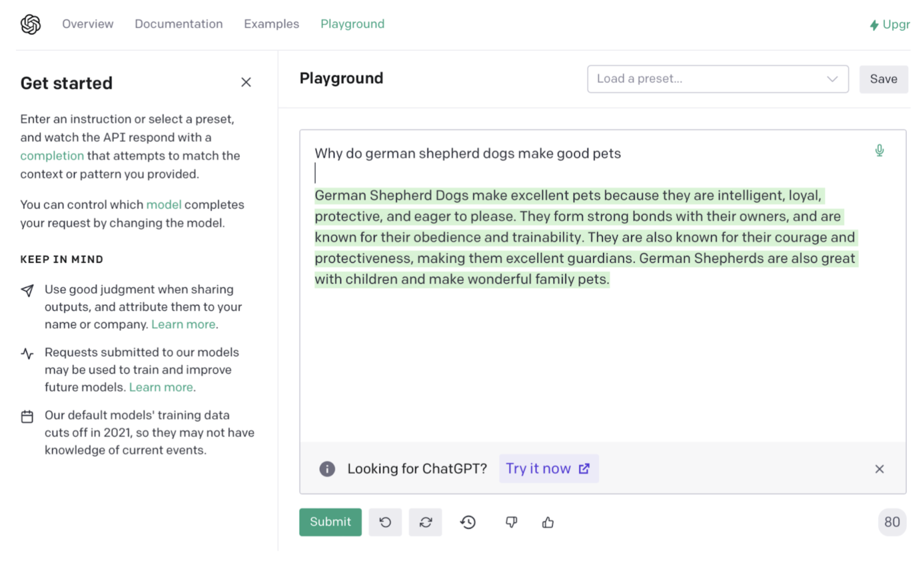
Task: Click the info icon beside ChatGPT notice
Action: click(x=327, y=469)
